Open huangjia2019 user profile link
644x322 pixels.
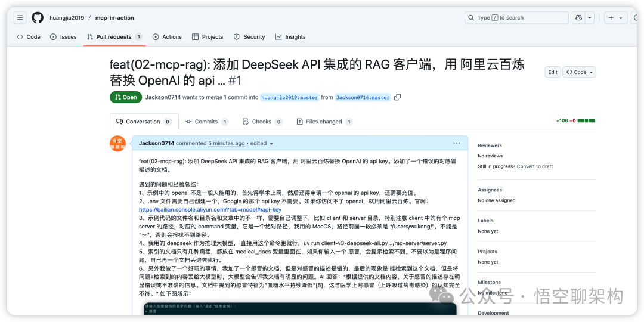67,18
